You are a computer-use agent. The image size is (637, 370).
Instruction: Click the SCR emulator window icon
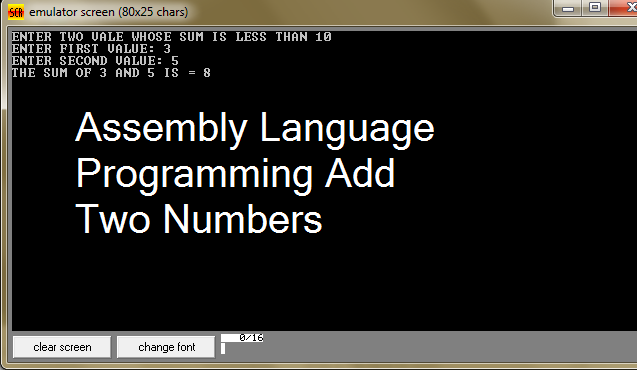point(16,12)
